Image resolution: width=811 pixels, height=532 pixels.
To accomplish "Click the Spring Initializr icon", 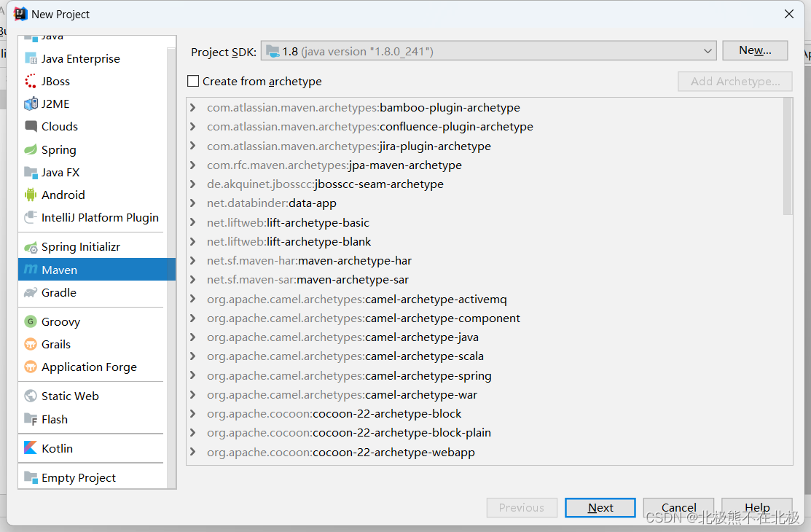I will [x=31, y=247].
